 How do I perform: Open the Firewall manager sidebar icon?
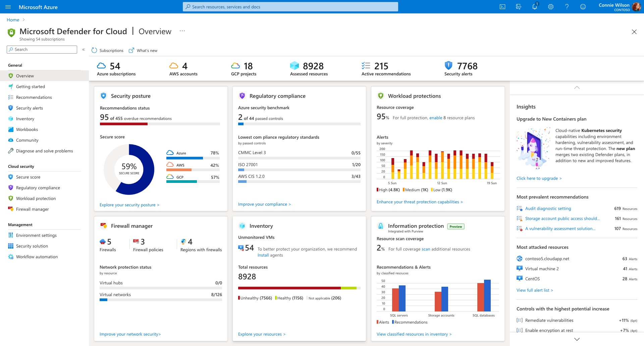[11, 209]
